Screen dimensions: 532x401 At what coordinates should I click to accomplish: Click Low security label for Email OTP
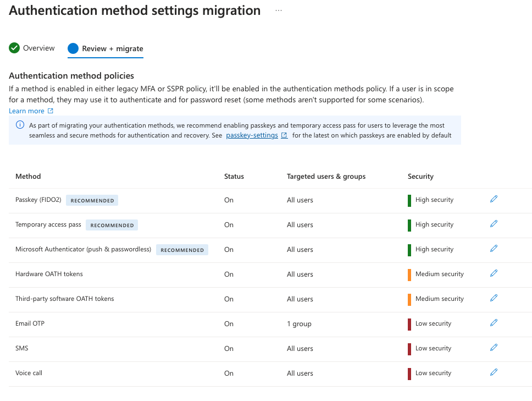(433, 323)
